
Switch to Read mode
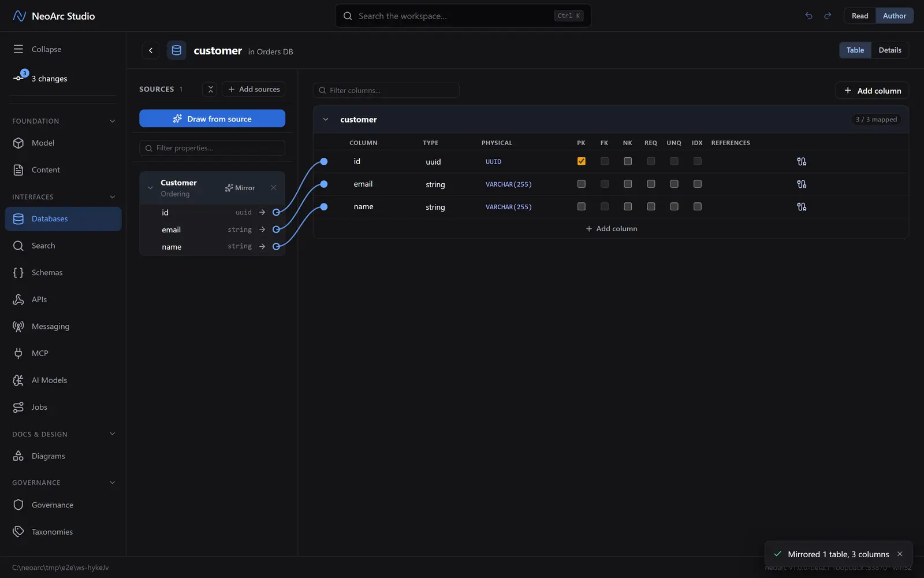(860, 16)
